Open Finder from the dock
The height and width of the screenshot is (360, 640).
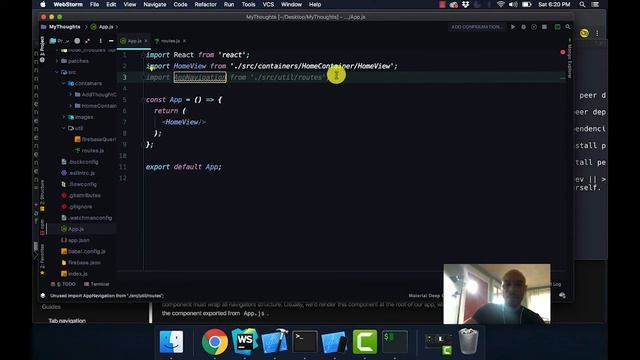pos(171,342)
